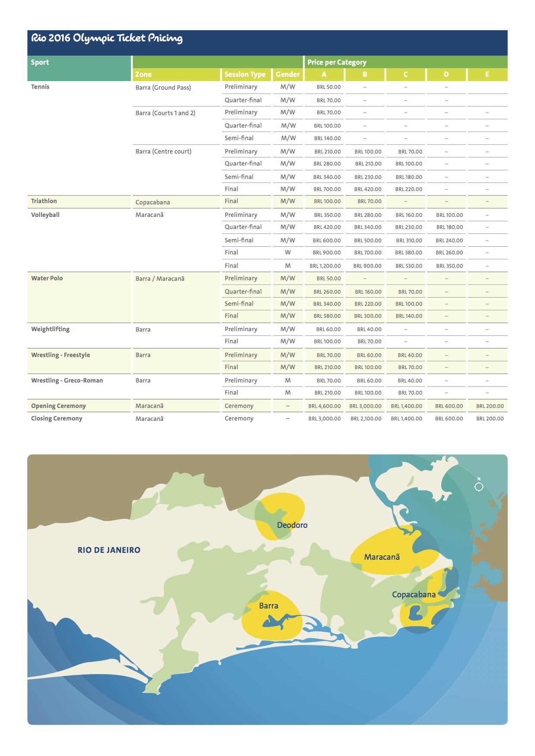Select the Opening Ceremony row label
Viewport: 535px width, 756px height.
point(58,406)
